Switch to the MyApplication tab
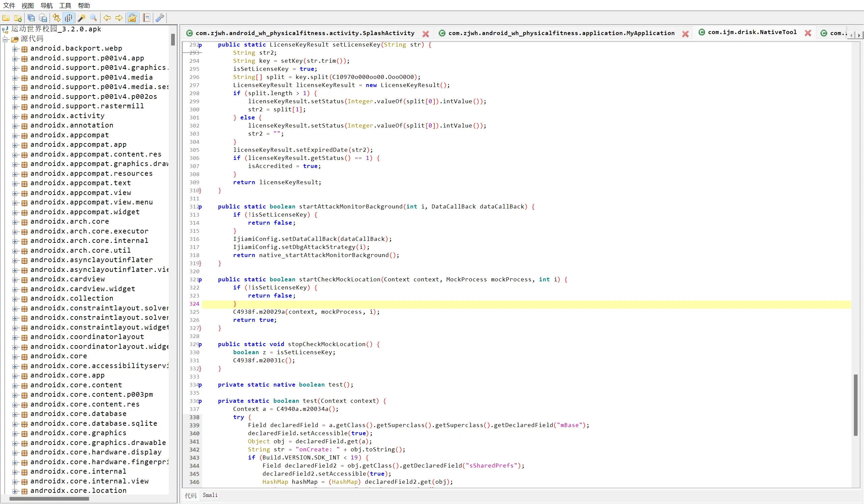The height and width of the screenshot is (504, 864). pos(562,33)
